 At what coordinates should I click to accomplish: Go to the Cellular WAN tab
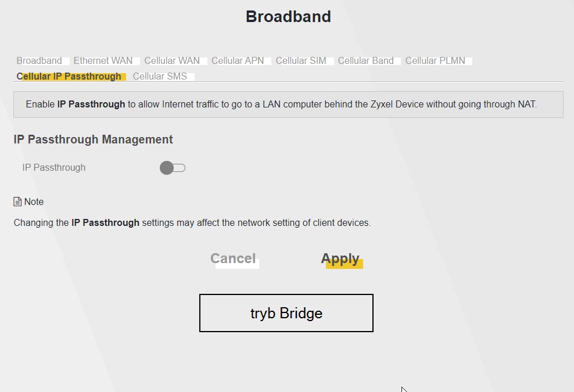coord(172,61)
